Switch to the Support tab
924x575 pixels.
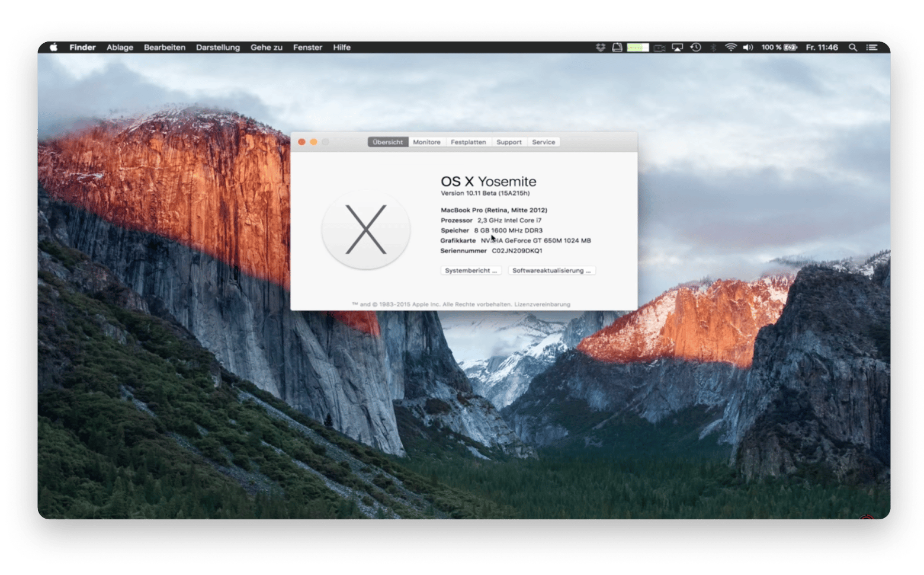(x=509, y=142)
